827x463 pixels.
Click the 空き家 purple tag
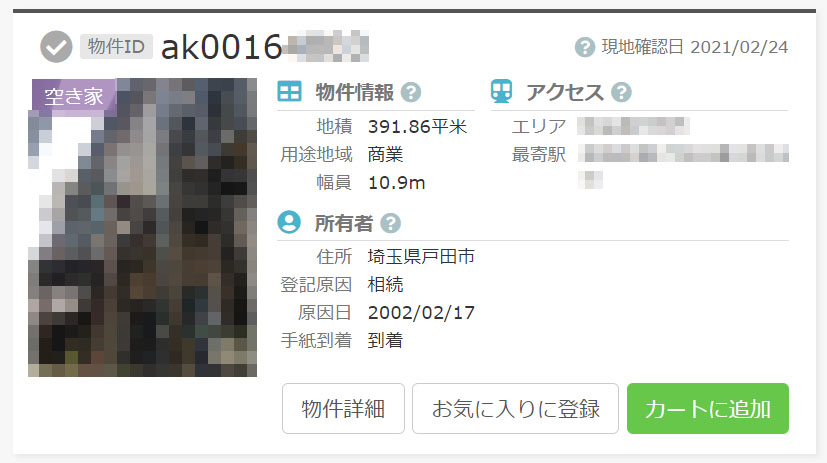coord(74,97)
